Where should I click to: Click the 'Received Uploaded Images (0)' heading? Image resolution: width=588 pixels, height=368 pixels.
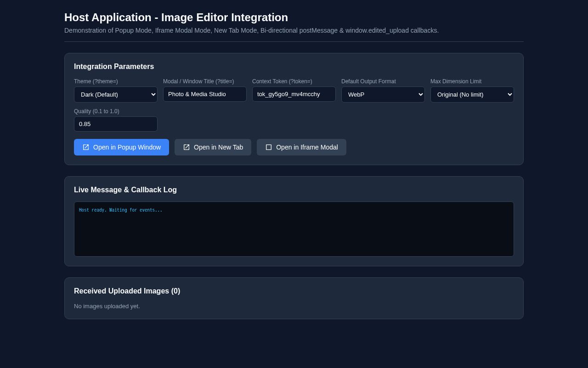pos(127,291)
